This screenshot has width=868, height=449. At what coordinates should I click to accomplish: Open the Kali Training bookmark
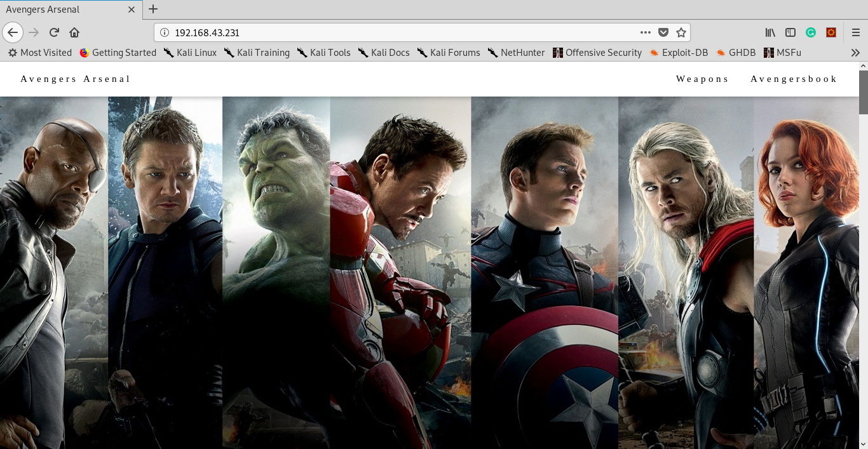(257, 53)
